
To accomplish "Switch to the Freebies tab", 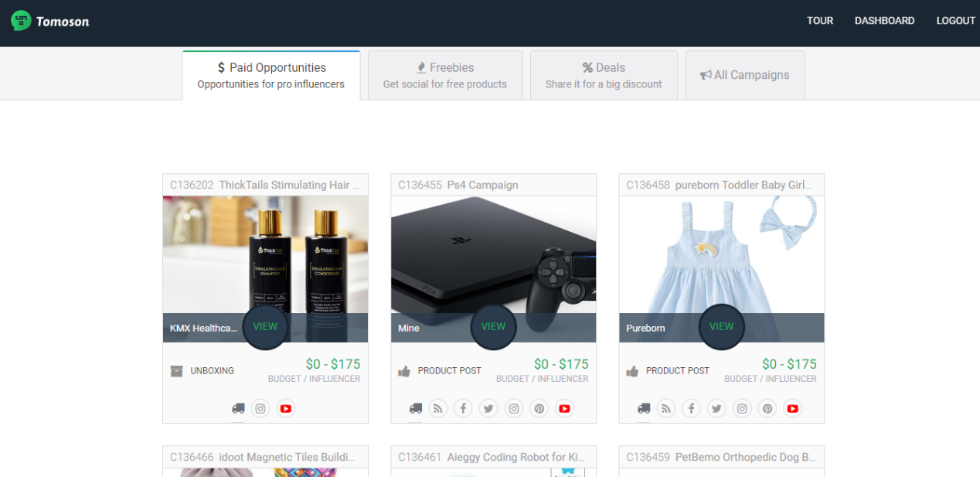I will pos(445,75).
